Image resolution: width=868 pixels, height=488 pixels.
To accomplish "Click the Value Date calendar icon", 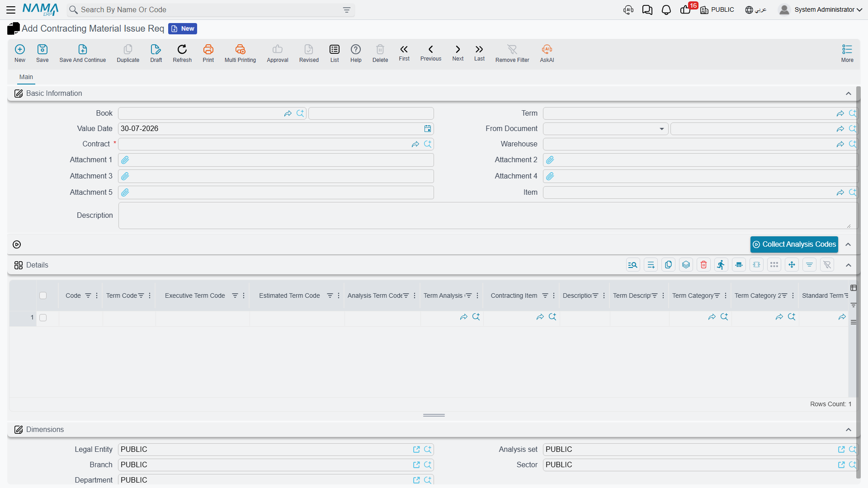I will click(x=428, y=129).
